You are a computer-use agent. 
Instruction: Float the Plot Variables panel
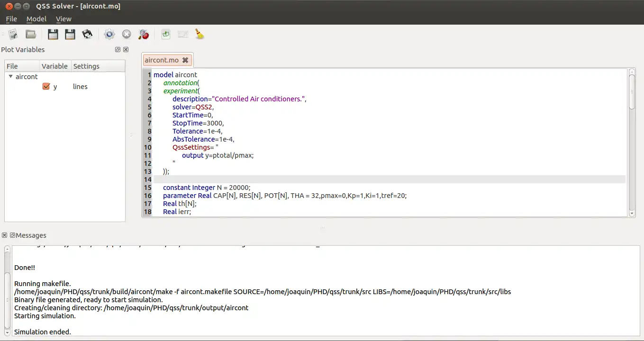(118, 50)
